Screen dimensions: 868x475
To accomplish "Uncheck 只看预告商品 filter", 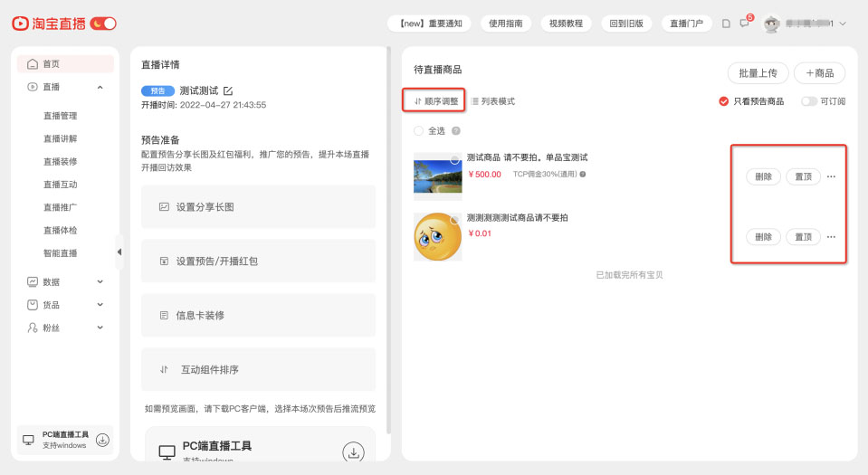I will pos(723,101).
